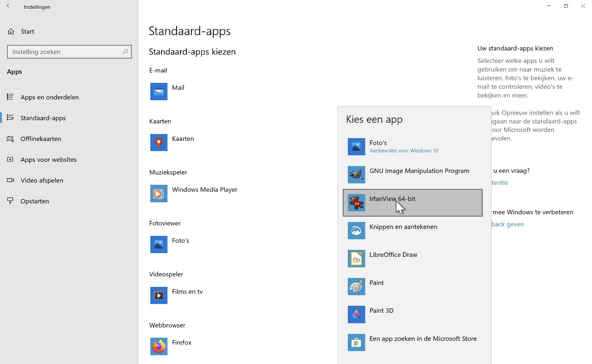This screenshot has height=364, width=592.
Task: Click the Kaarten app pin icon
Action: point(159,143)
